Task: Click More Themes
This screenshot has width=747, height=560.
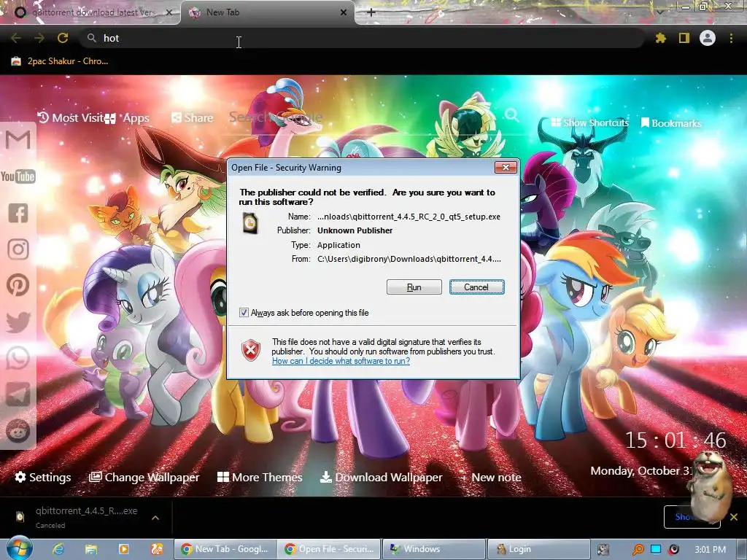Action: (260, 477)
